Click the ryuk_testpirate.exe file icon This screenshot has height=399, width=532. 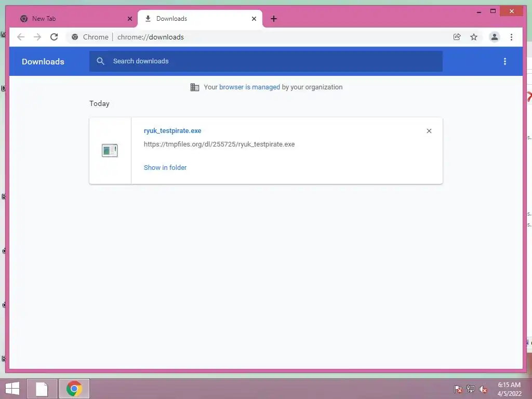[x=110, y=150]
